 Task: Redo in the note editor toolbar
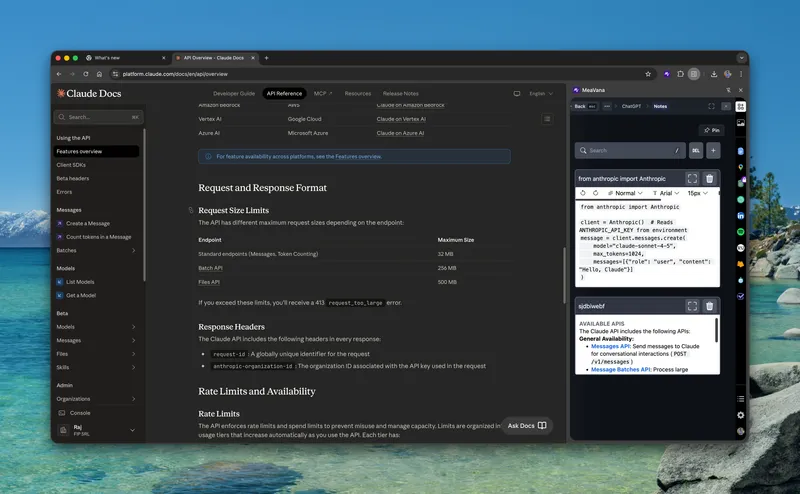click(595, 193)
